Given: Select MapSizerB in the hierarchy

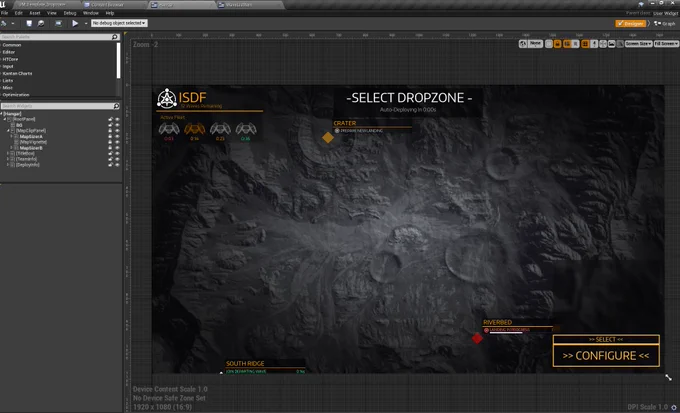Looking at the screenshot, I should (31, 148).
